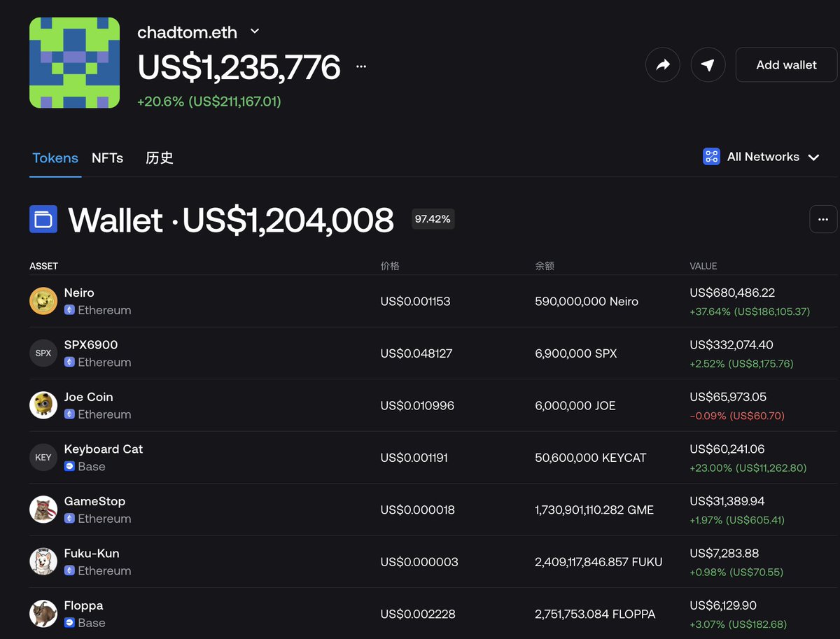This screenshot has width=840, height=639.
Task: Click the Neiro value US$680,486.22
Action: point(732,293)
